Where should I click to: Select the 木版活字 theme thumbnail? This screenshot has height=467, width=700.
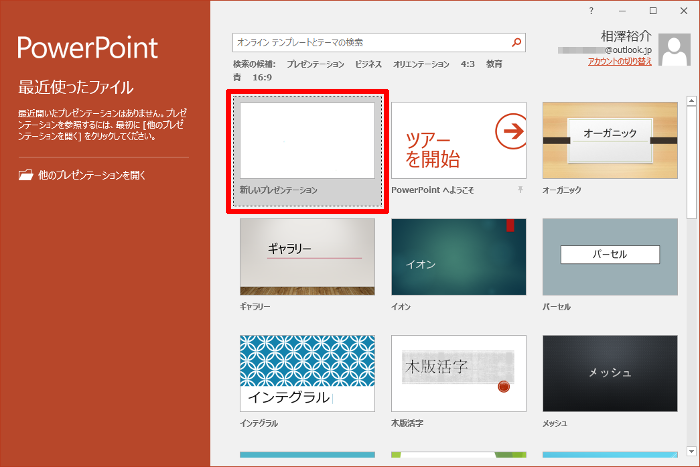click(x=458, y=373)
